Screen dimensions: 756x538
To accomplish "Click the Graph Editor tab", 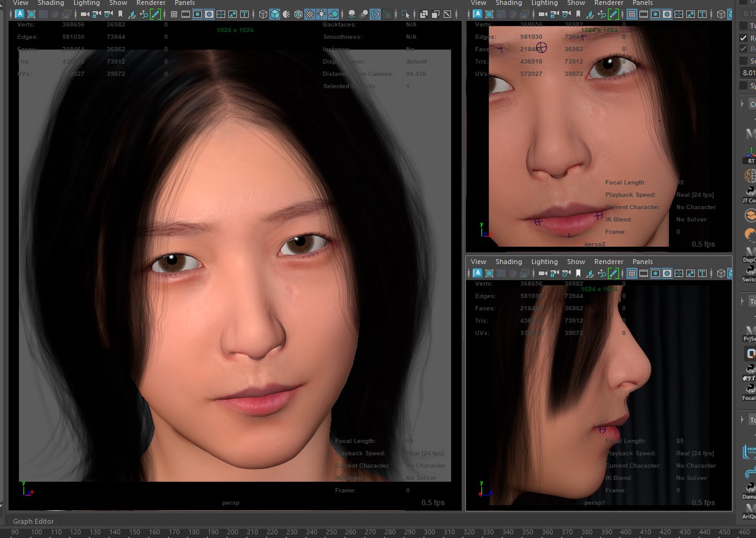I will [33, 521].
